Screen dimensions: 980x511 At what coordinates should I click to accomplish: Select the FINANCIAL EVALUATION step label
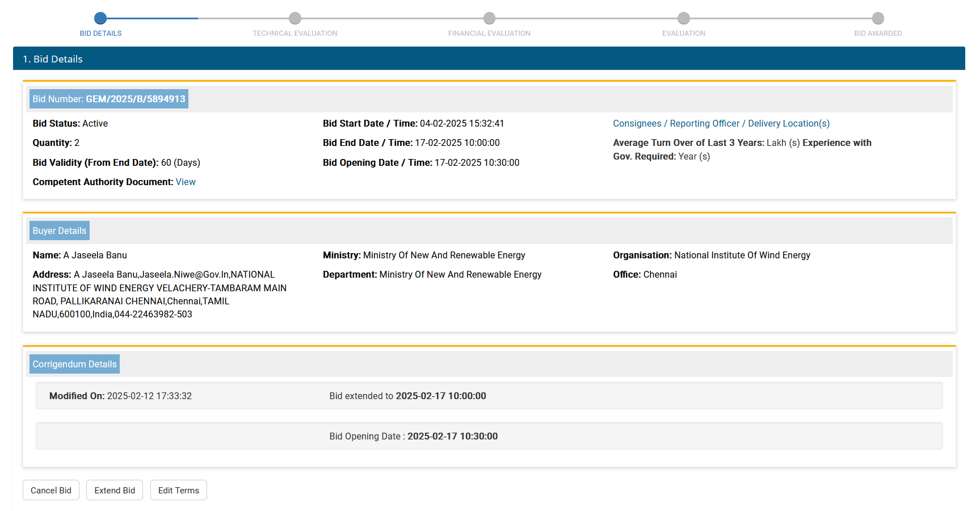489,33
